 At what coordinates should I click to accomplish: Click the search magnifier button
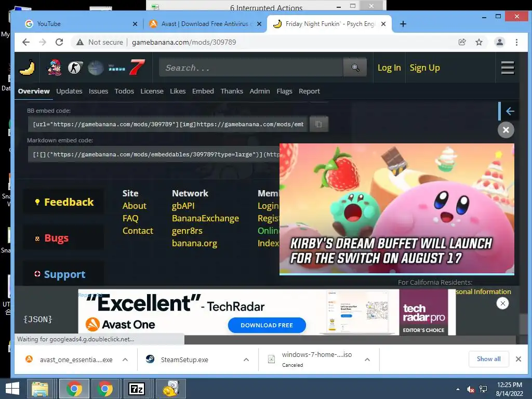(x=355, y=68)
